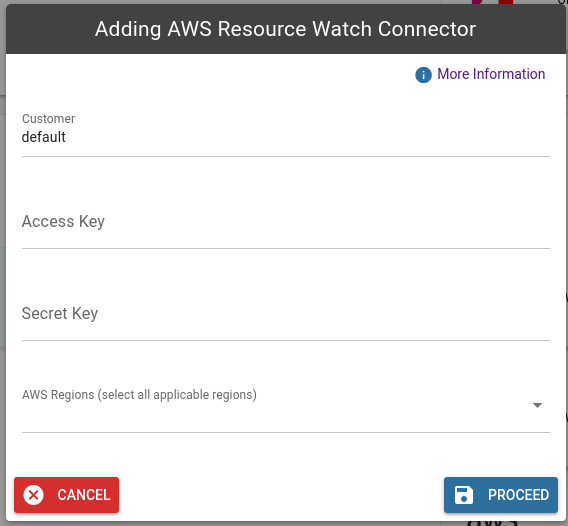Select the Customer field showing default
The height and width of the screenshot is (526, 568).
(286, 134)
